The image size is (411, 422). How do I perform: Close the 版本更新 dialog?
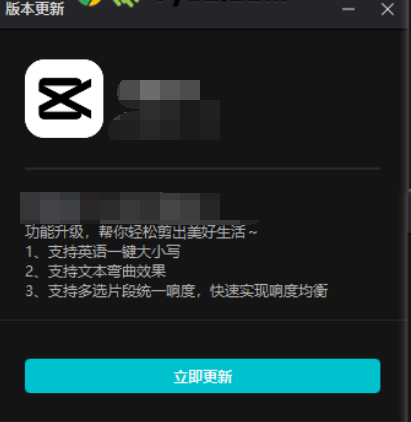tap(387, 9)
